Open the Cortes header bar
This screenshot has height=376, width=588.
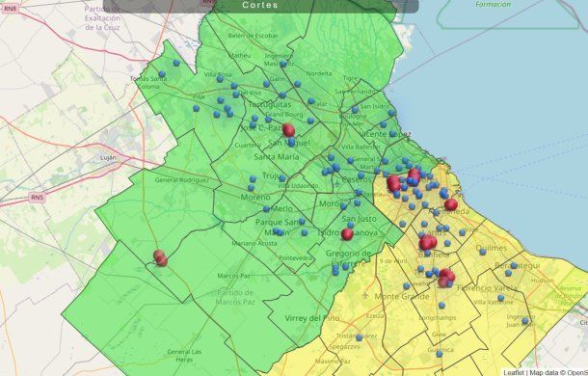pos(260,6)
